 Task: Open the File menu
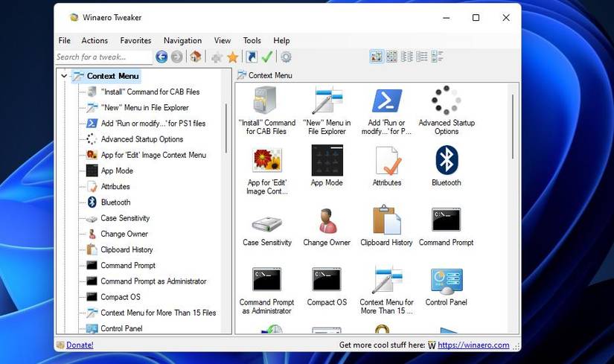click(65, 40)
